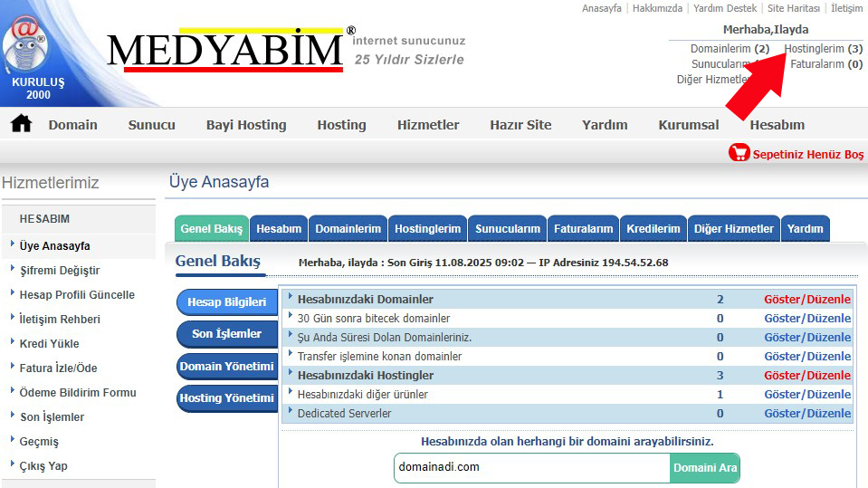Switch to Hesabım tab

[x=279, y=229]
